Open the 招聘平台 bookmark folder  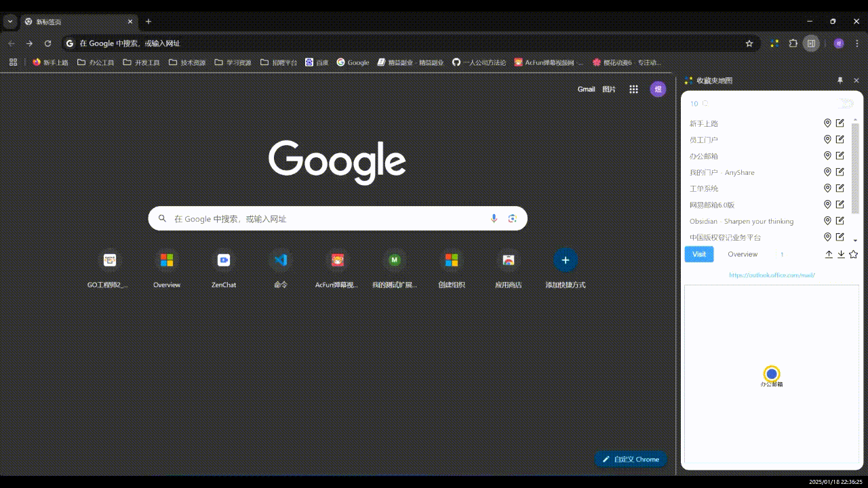(x=279, y=62)
